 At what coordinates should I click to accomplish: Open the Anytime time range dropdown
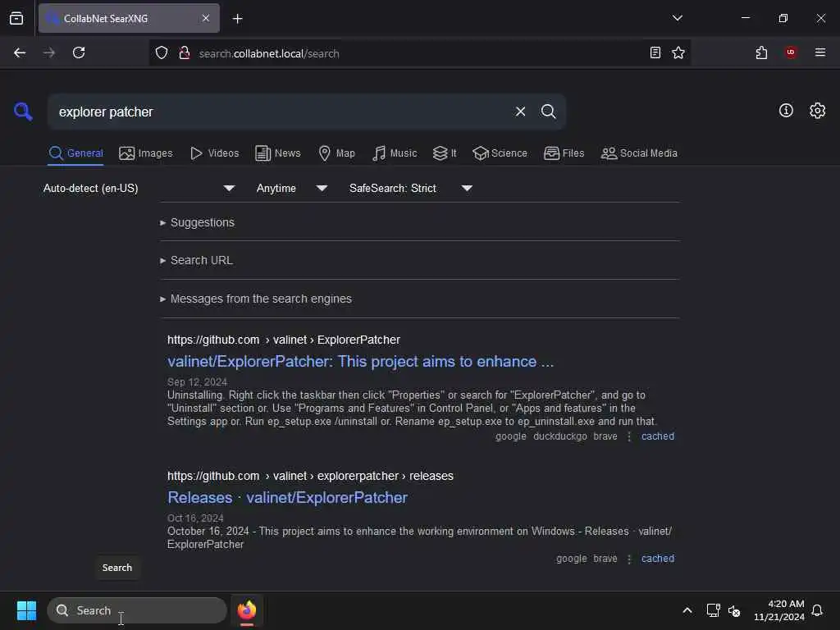(291, 188)
